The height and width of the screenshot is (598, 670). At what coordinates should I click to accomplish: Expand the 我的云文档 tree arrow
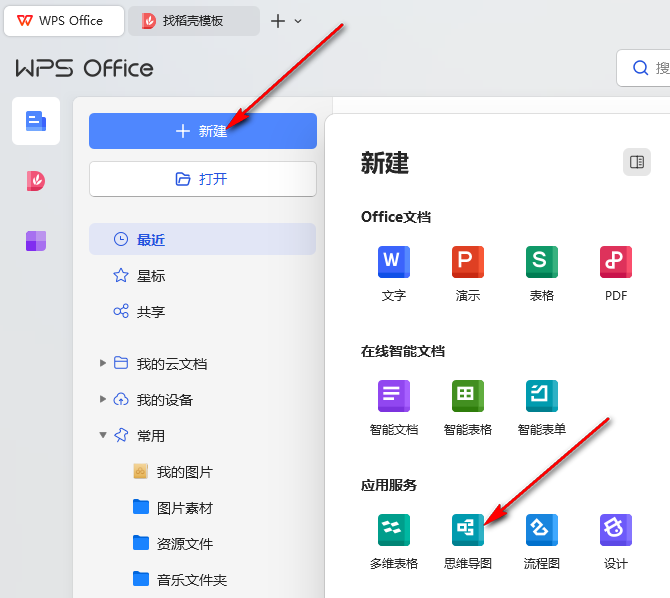pos(103,363)
